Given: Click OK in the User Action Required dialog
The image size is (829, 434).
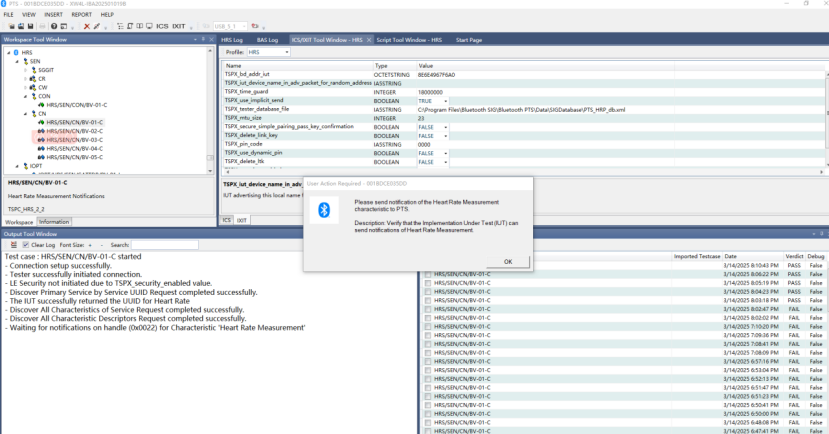Looking at the screenshot, I should tap(508, 262).
